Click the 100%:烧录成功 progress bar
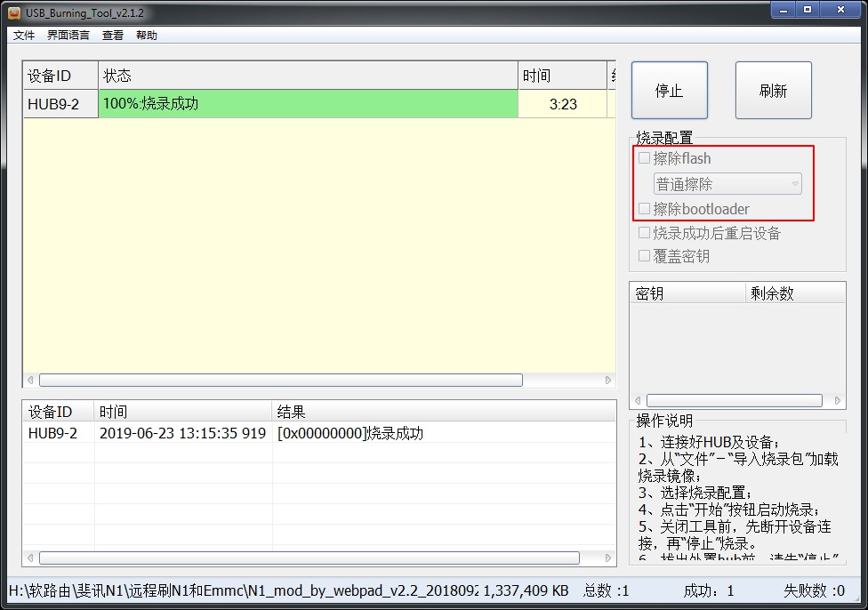The height and width of the screenshot is (610, 868). (309, 104)
